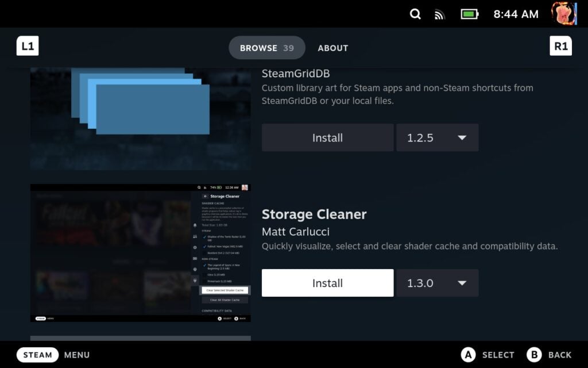Click the wireless signal status icon
Screen dimensions: 588x368
pyautogui.click(x=440, y=14)
